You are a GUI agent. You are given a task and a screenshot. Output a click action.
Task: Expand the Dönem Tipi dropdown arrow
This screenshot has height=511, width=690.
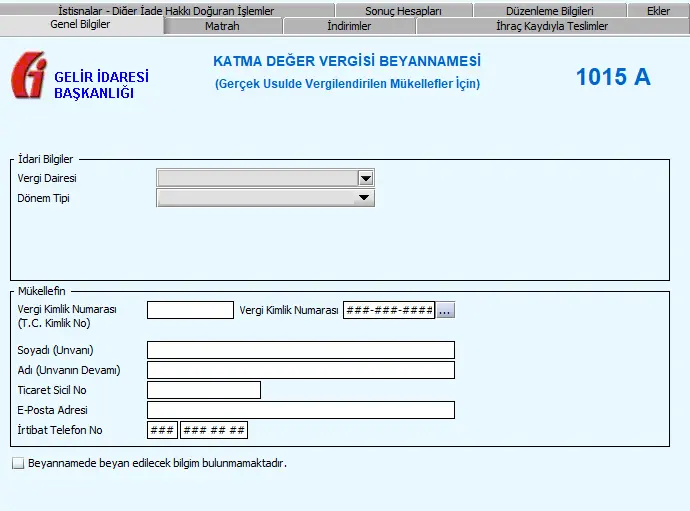[364, 198]
